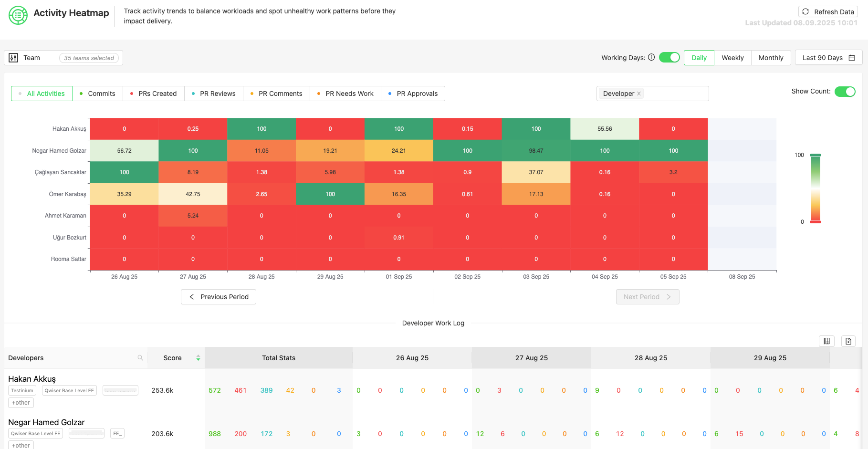Click the Refresh Data button
Viewport: 868px width, 449px height.
click(x=828, y=12)
